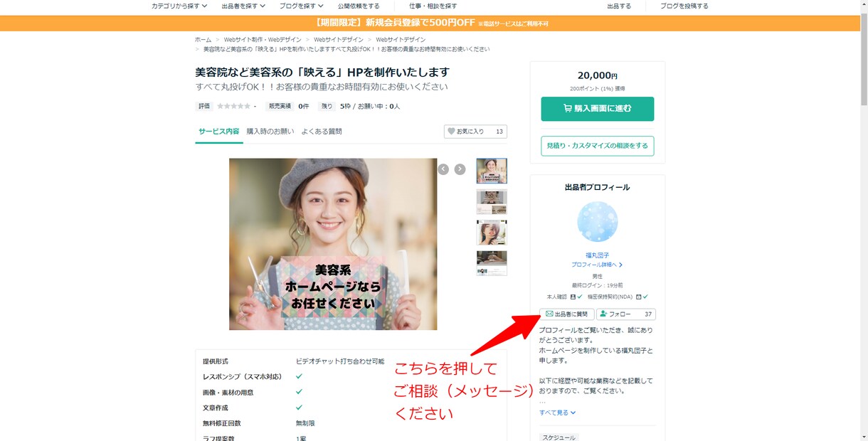Click ブログを投稿する in top navigation
This screenshot has height=441, width=868.
[684, 6]
